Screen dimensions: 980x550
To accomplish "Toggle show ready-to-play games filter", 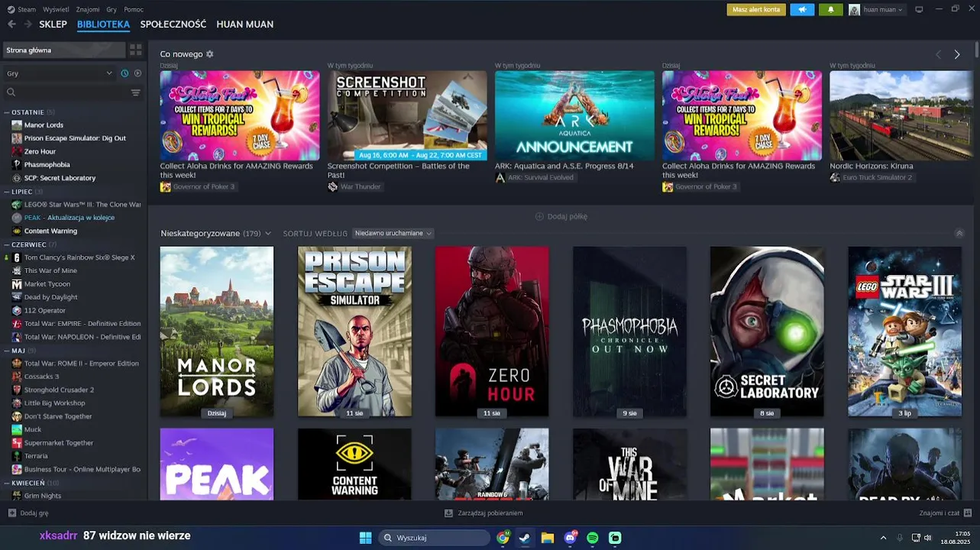I will pyautogui.click(x=137, y=73).
